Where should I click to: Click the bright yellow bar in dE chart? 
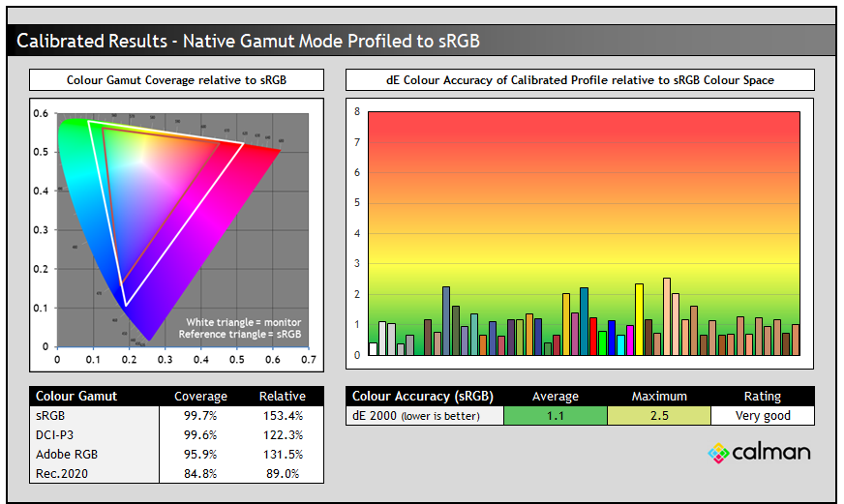pos(639,320)
